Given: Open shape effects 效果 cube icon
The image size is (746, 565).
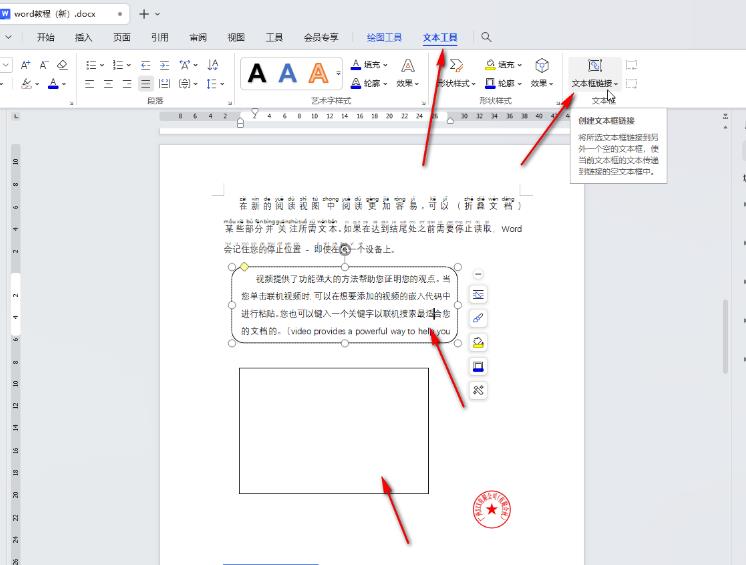Looking at the screenshot, I should pyautogui.click(x=542, y=66).
